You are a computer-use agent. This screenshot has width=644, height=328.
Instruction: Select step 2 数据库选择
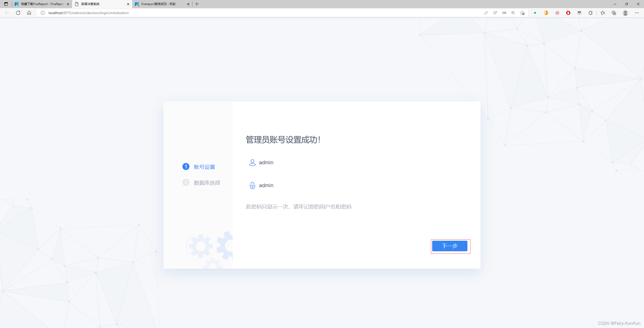[x=207, y=183]
